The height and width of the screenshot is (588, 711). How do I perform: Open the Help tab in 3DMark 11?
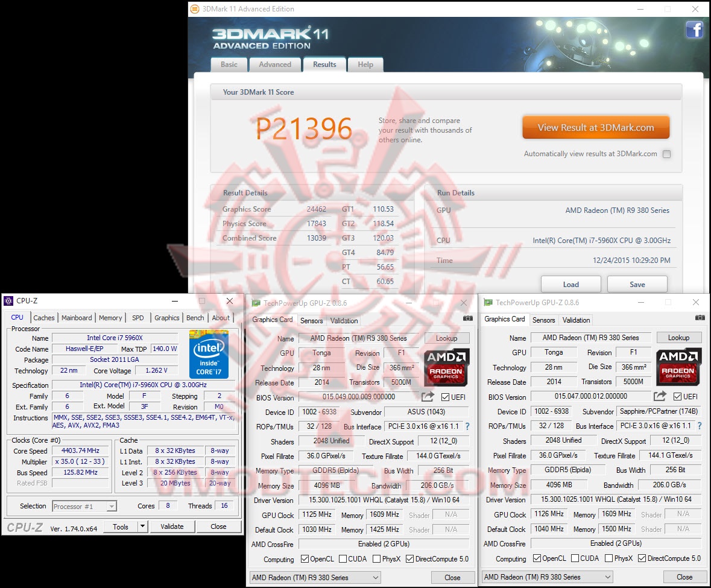click(x=365, y=65)
